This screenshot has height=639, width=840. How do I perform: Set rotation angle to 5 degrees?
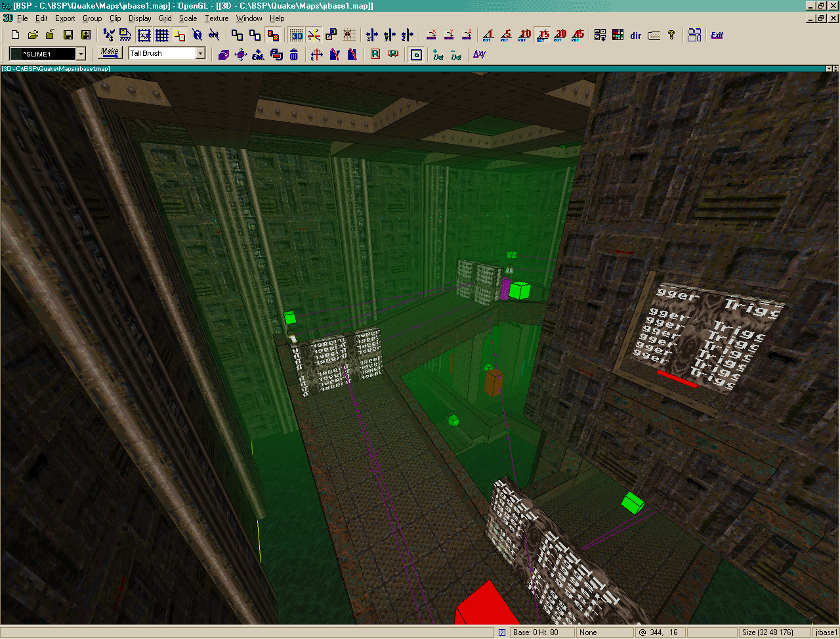[x=506, y=35]
